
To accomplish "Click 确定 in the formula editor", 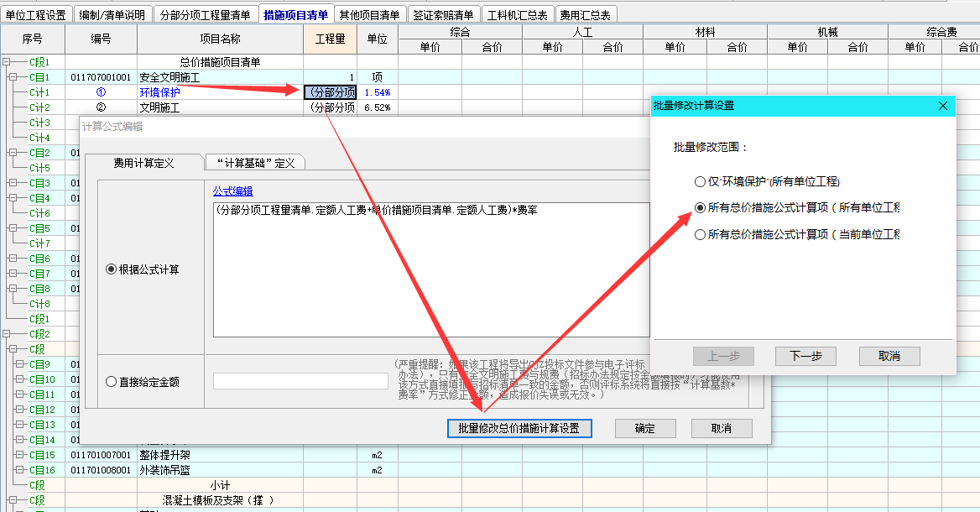I will 644,428.
